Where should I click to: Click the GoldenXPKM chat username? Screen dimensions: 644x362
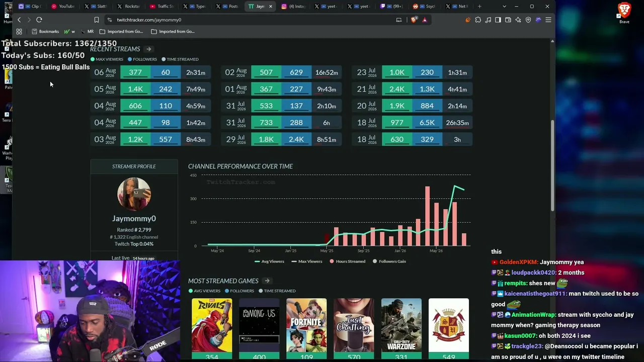click(x=518, y=262)
